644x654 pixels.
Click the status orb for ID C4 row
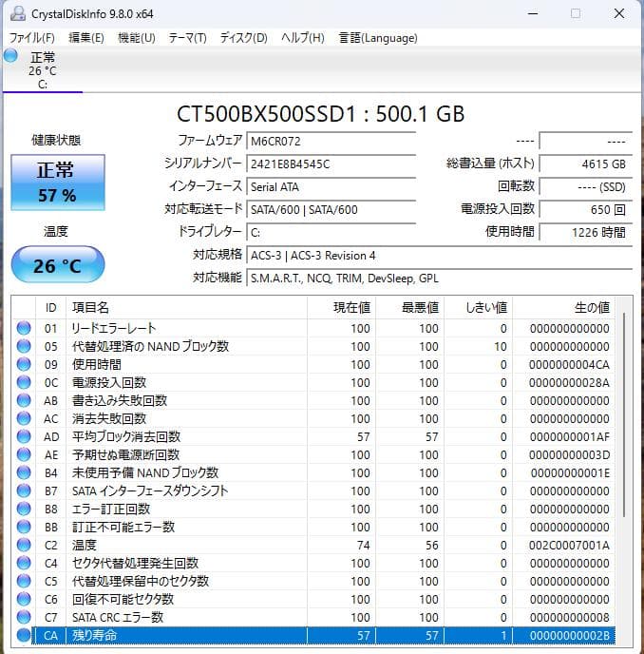24,563
